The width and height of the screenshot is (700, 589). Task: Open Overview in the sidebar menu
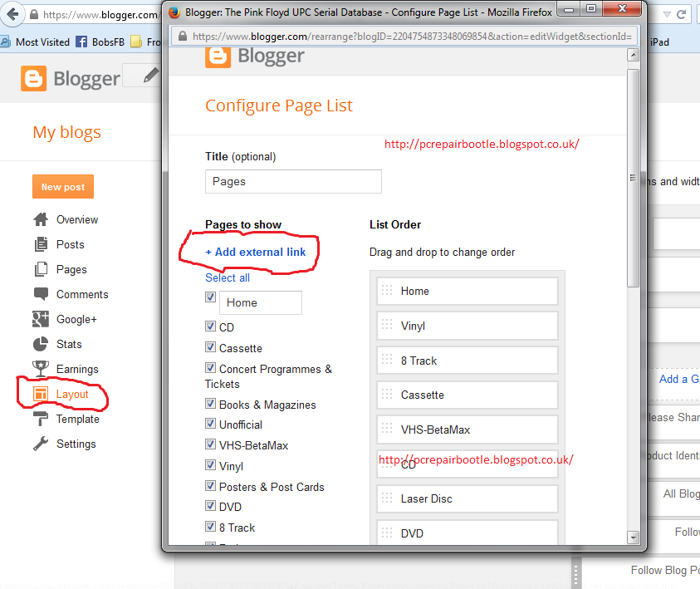pyautogui.click(x=77, y=219)
